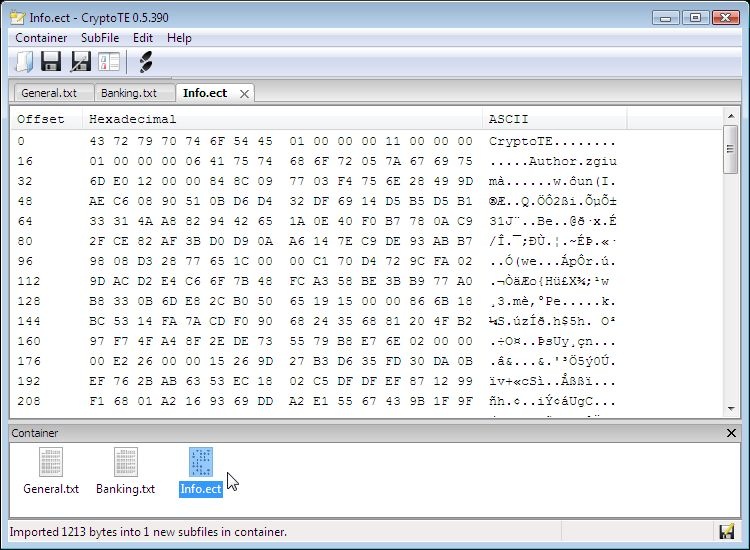
Task: Click the Hexadecimal column header
Action: point(282,119)
